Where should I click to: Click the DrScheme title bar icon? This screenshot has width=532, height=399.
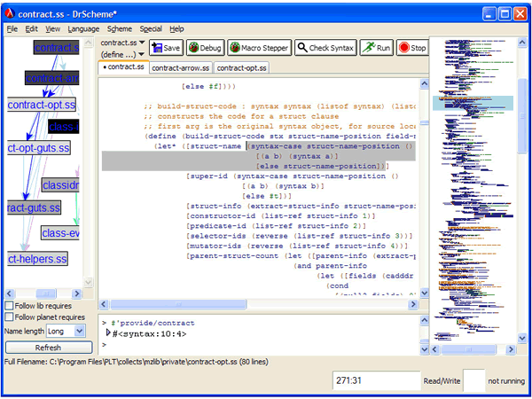point(12,12)
